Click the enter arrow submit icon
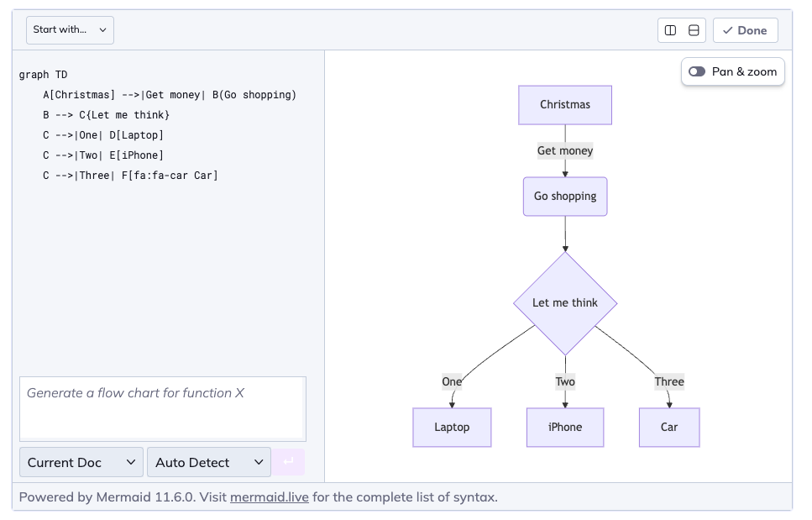Image resolution: width=812 pixels, height=520 pixels. 288,462
